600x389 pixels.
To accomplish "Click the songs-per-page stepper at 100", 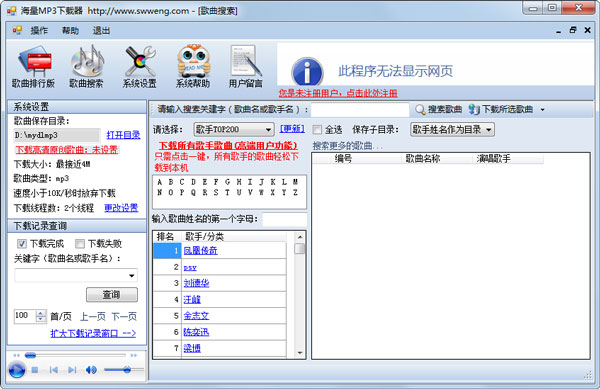I will coord(41,316).
